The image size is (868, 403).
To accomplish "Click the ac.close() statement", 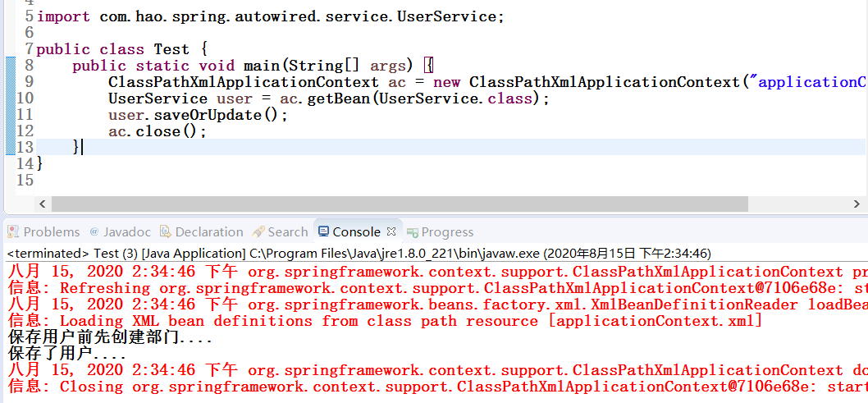I will coord(158,132).
